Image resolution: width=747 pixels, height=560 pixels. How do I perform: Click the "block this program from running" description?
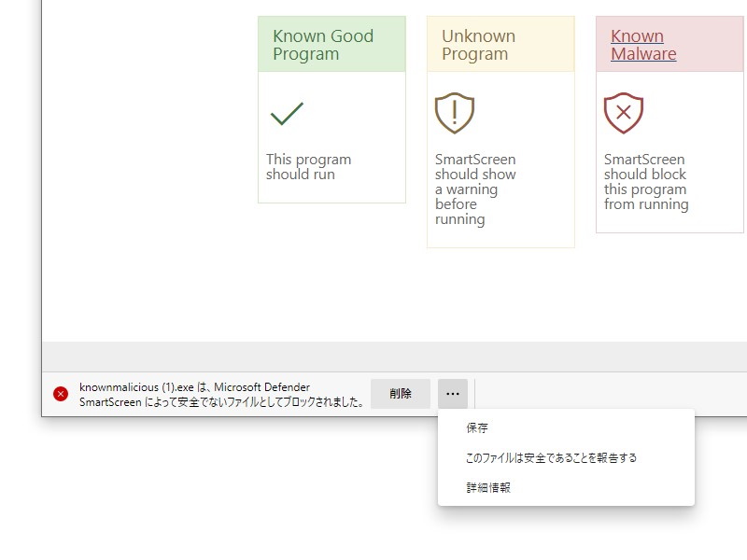[645, 182]
